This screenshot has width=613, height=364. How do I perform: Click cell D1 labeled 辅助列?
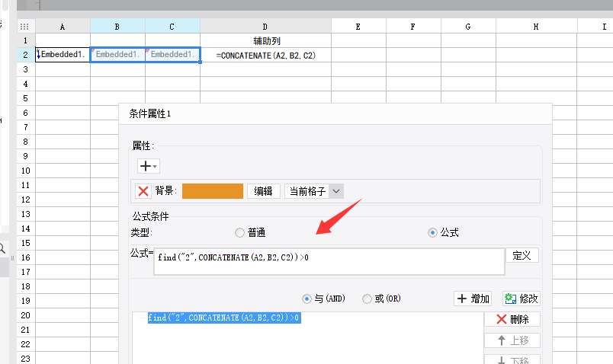click(265, 40)
